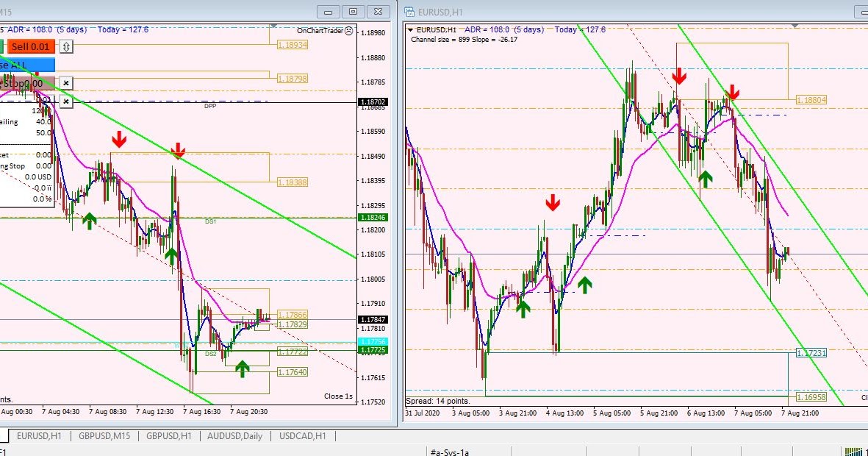Image resolution: width=868 pixels, height=456 pixels.
Task: Click the up-arrow icon beside Sell 0.01
Action: [65, 46]
